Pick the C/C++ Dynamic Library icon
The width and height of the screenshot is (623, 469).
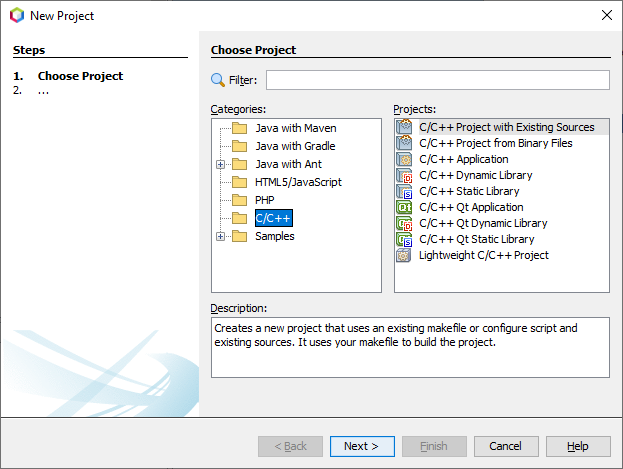[404, 175]
